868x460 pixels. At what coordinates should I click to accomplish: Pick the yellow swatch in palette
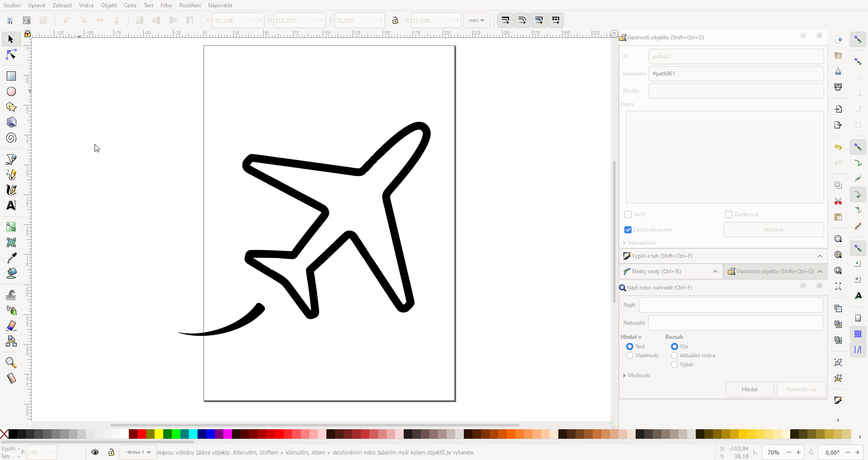159,434
